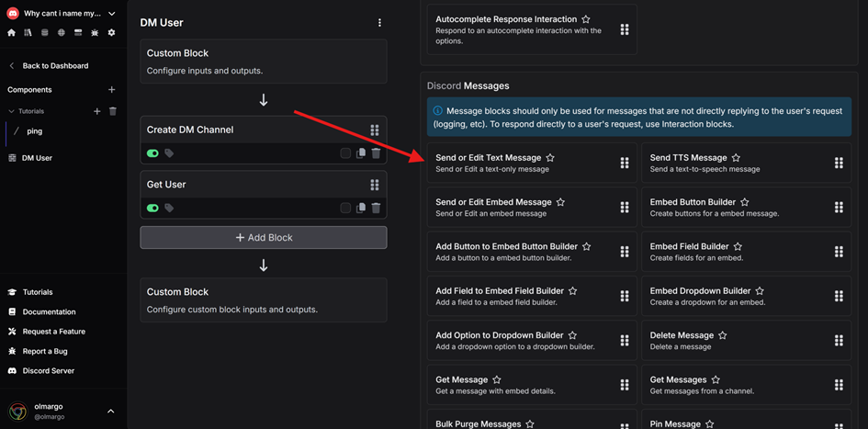This screenshot has width=868, height=429.
Task: Grab the Create DM Channel drag handle
Action: pos(375,130)
